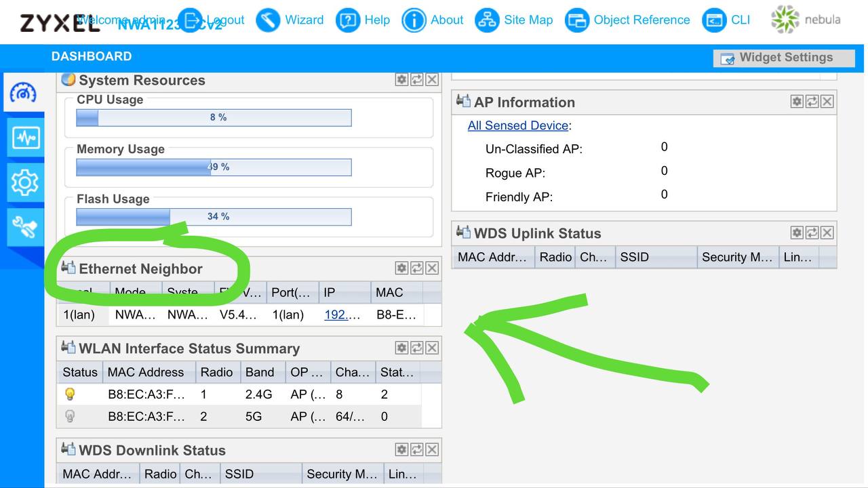Click SSID column header in WDS Uplink Status
This screenshot has width=868, height=488.
point(656,257)
